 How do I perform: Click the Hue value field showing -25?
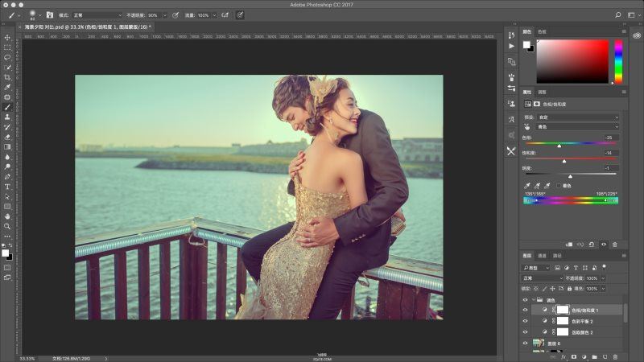click(x=611, y=138)
